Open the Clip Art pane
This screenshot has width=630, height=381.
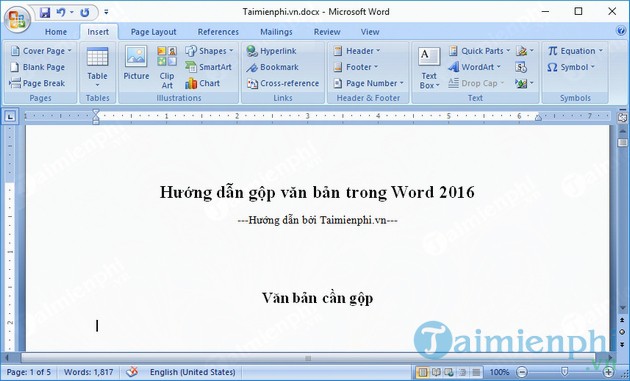coord(167,67)
